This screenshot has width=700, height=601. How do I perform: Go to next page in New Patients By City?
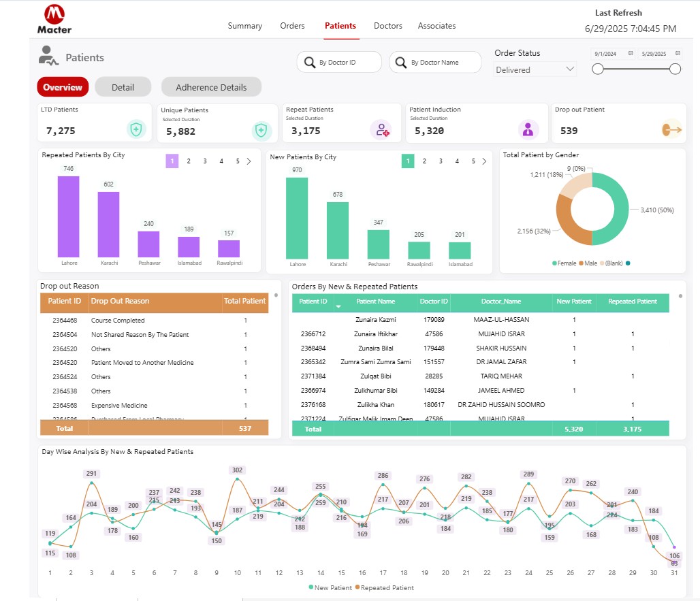point(484,161)
